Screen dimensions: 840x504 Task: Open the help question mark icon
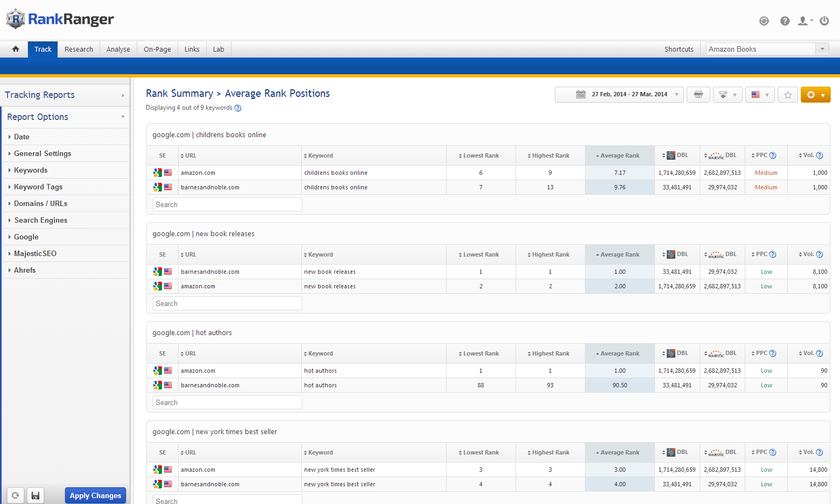[x=785, y=21]
